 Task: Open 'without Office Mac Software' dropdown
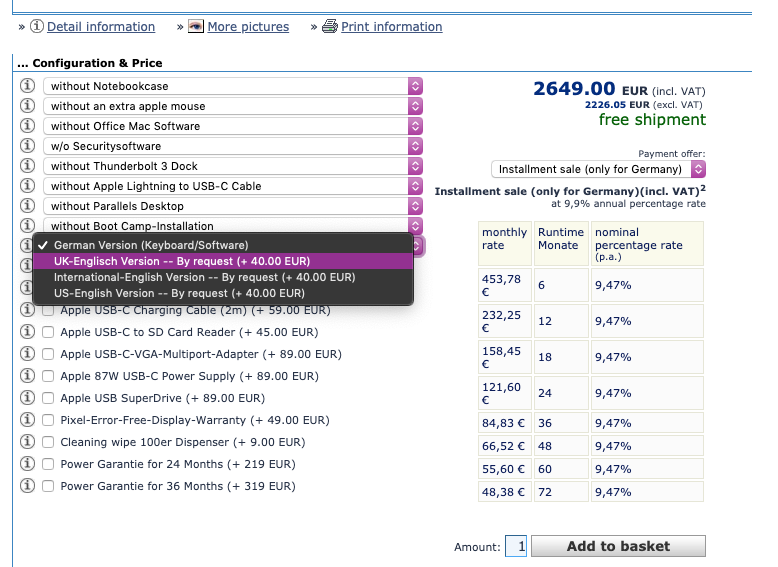click(233, 126)
